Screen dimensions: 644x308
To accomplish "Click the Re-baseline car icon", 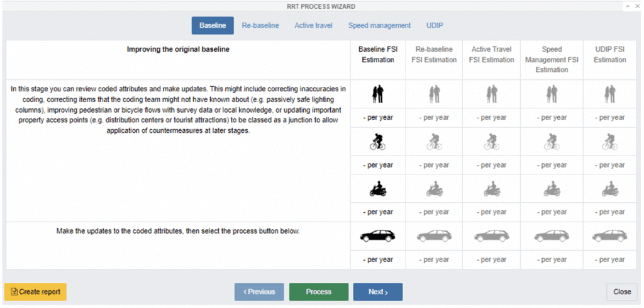I will (x=434, y=236).
